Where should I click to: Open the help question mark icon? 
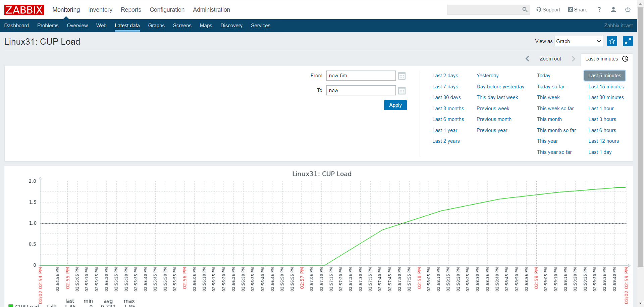pos(599,10)
